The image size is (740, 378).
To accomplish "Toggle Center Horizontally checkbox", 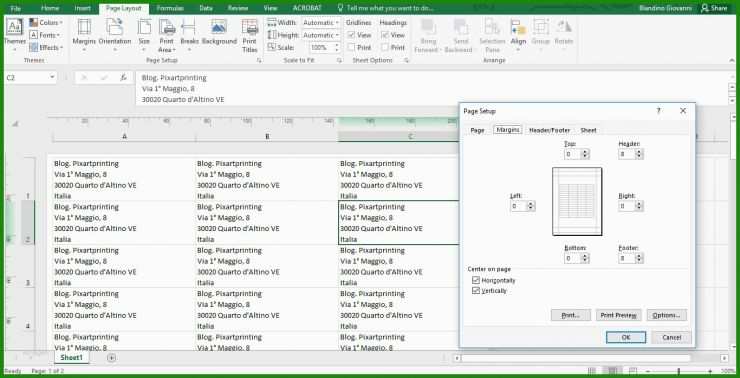I will (x=476, y=280).
